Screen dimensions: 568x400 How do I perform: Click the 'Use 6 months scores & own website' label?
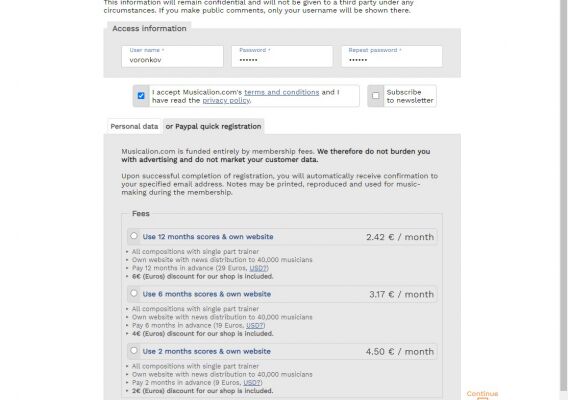(207, 294)
